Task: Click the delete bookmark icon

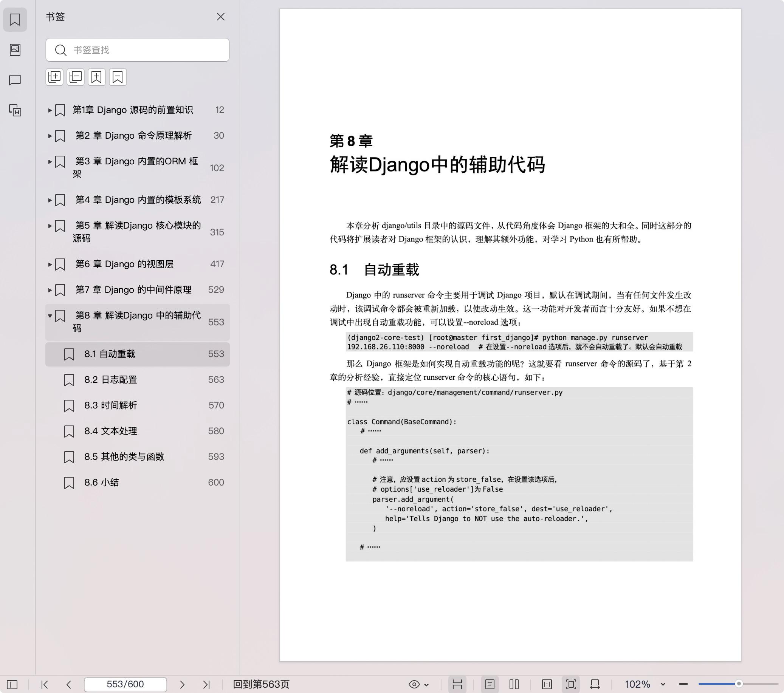Action: coord(118,77)
